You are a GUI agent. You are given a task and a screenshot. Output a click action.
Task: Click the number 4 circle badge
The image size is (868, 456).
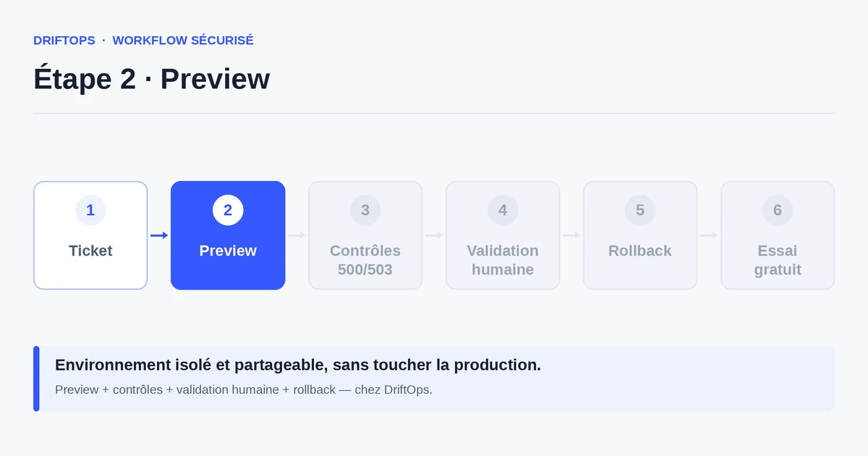pos(503,210)
